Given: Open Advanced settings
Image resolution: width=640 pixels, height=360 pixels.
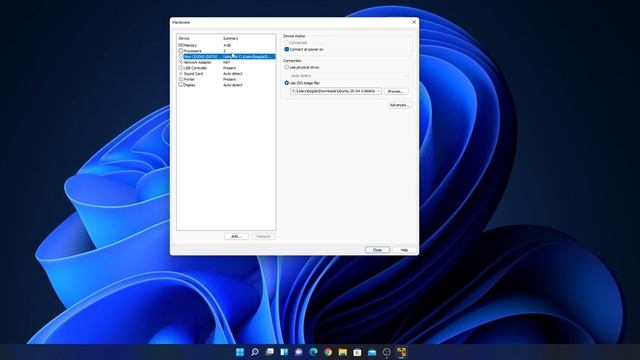Looking at the screenshot, I should [400, 105].
